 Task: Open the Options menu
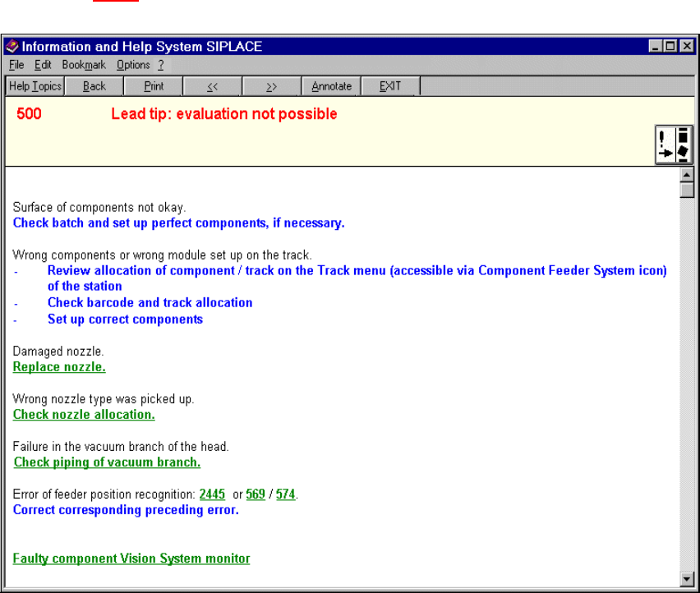(x=133, y=65)
